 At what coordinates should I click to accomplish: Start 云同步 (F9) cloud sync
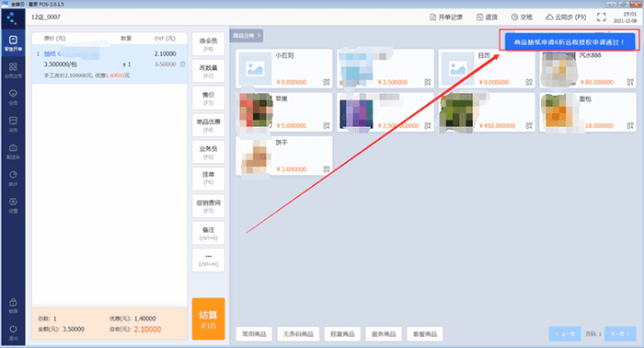[x=566, y=17]
